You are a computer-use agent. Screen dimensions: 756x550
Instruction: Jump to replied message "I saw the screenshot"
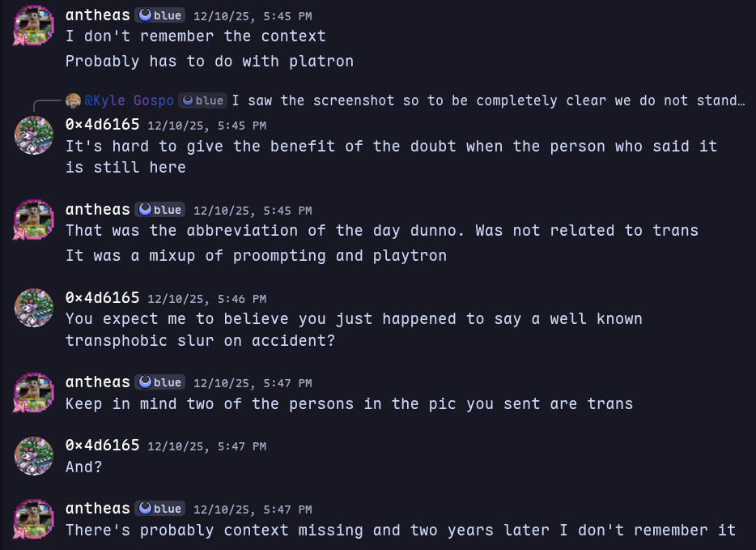pos(487,100)
